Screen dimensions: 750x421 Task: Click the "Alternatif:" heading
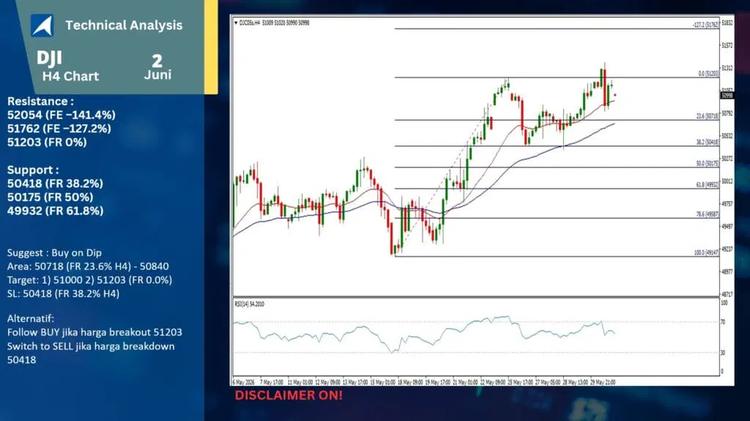31,319
